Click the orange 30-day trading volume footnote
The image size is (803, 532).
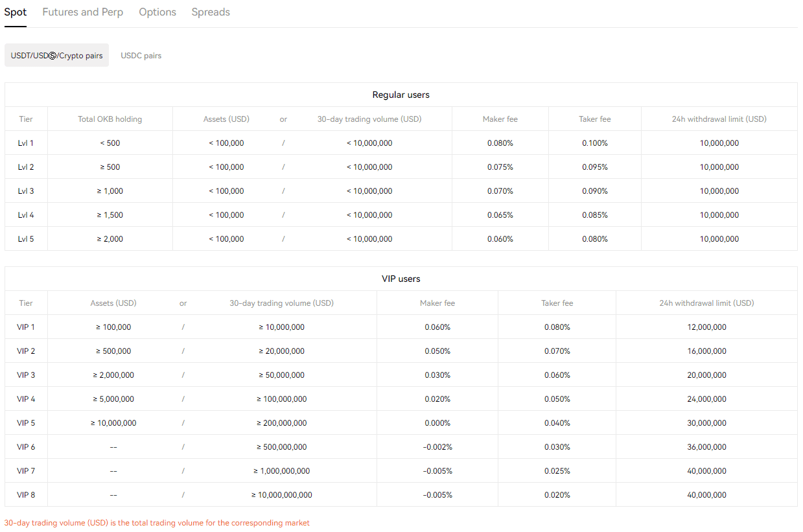tap(157, 523)
